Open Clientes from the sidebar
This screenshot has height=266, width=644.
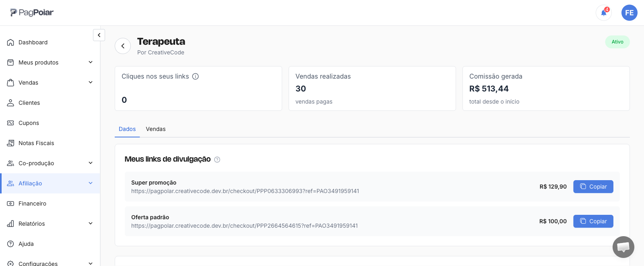point(50,103)
